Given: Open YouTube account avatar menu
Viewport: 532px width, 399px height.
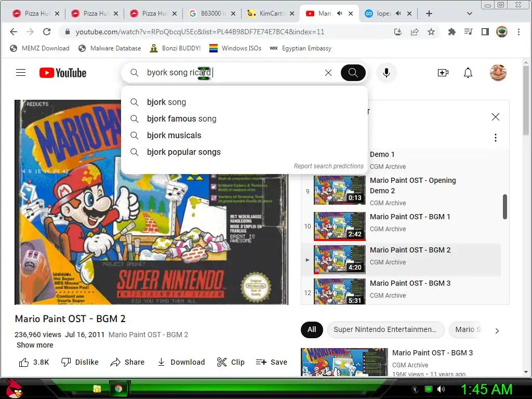Looking at the screenshot, I should pyautogui.click(x=498, y=73).
